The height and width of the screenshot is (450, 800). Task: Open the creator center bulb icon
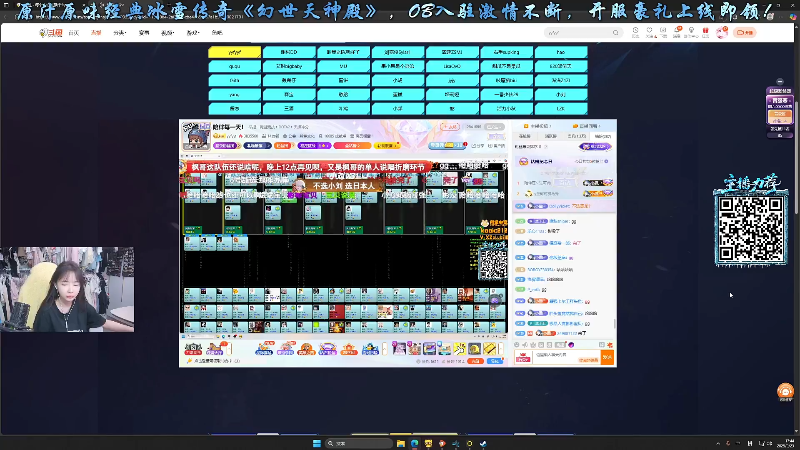point(691,32)
